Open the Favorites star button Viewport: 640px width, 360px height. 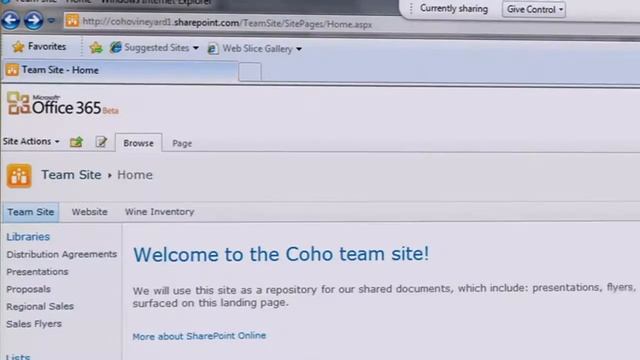[x=39, y=47]
